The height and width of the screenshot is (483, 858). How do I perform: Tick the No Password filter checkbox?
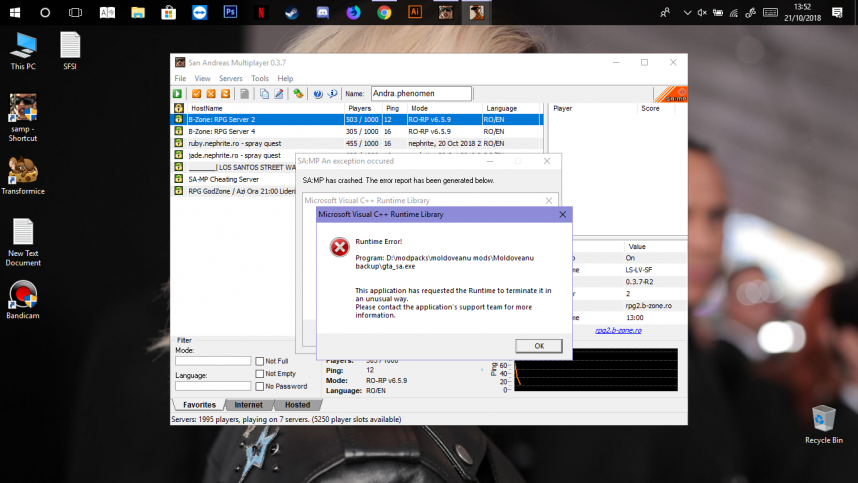pos(259,386)
